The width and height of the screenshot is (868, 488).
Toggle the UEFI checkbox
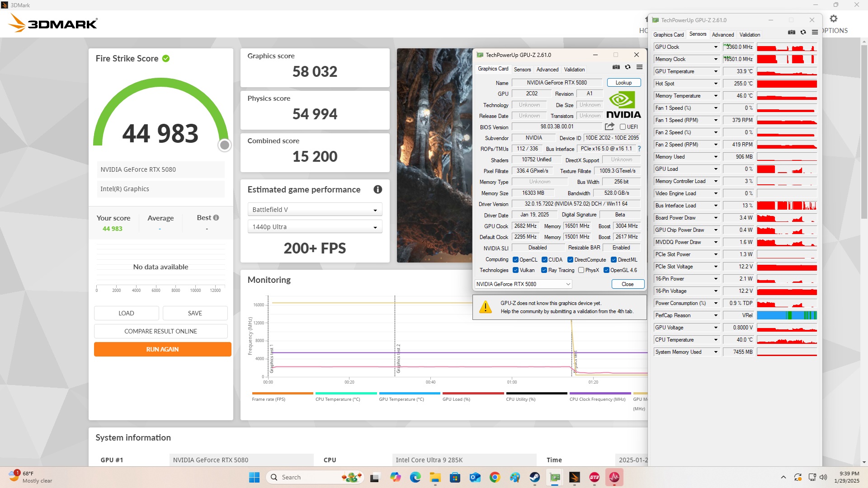pos(623,127)
